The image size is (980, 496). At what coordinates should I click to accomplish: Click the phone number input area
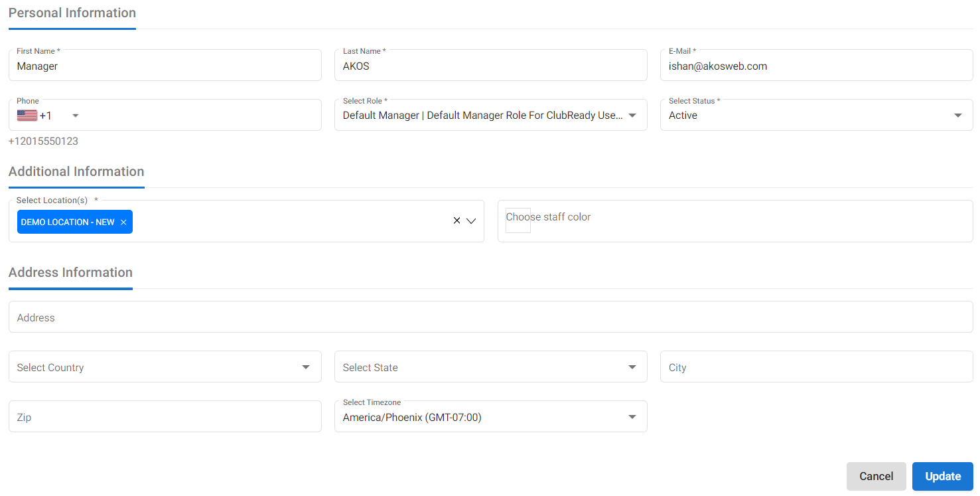pyautogui.click(x=199, y=116)
